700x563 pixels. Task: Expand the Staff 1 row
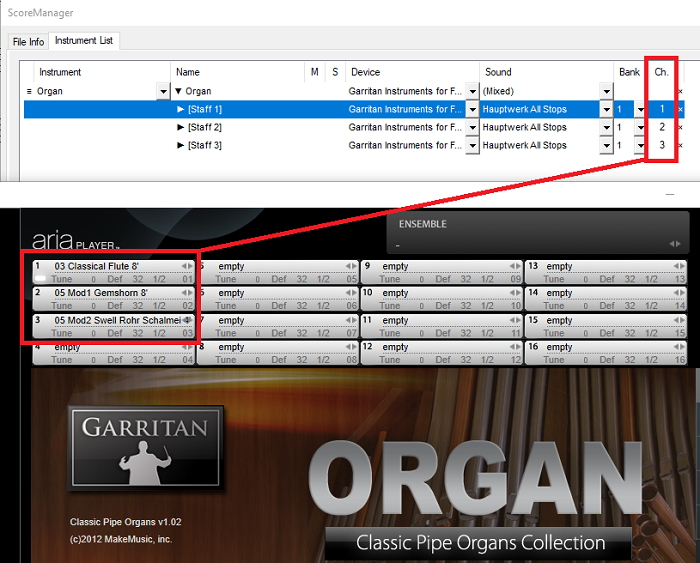[x=181, y=109]
